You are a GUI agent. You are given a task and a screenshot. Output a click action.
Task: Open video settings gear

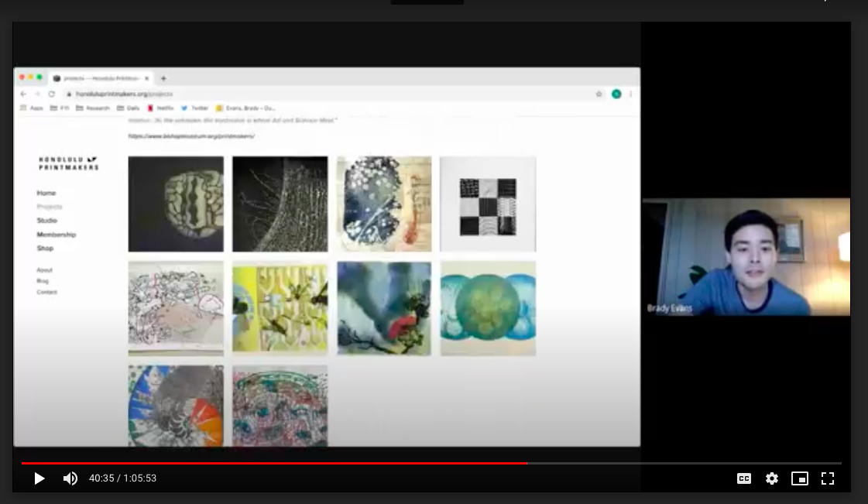772,478
